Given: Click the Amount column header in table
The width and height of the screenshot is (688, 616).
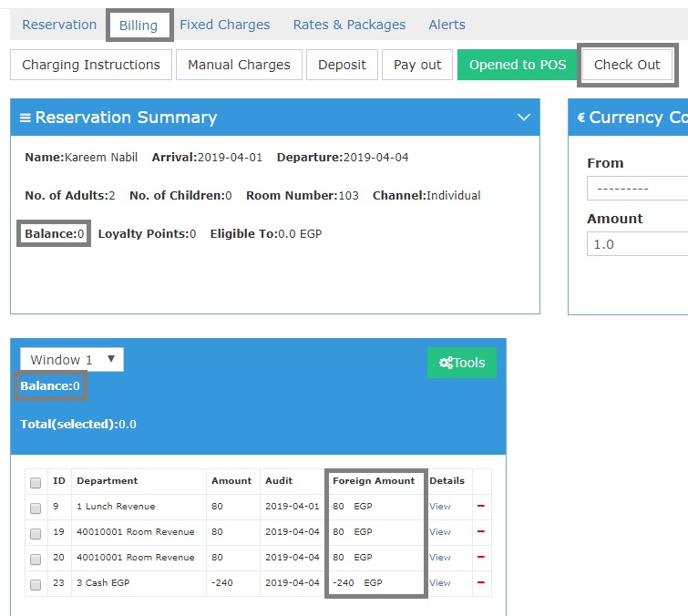Looking at the screenshot, I should (231, 481).
